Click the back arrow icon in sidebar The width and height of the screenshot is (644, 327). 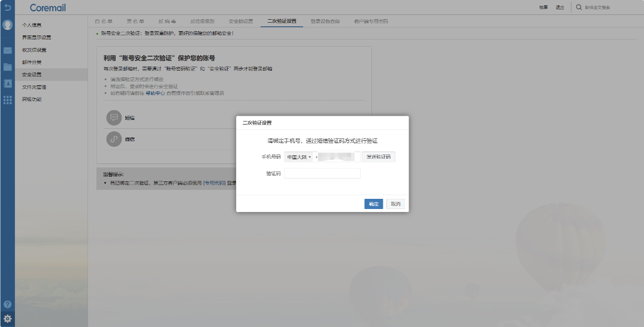7,7
